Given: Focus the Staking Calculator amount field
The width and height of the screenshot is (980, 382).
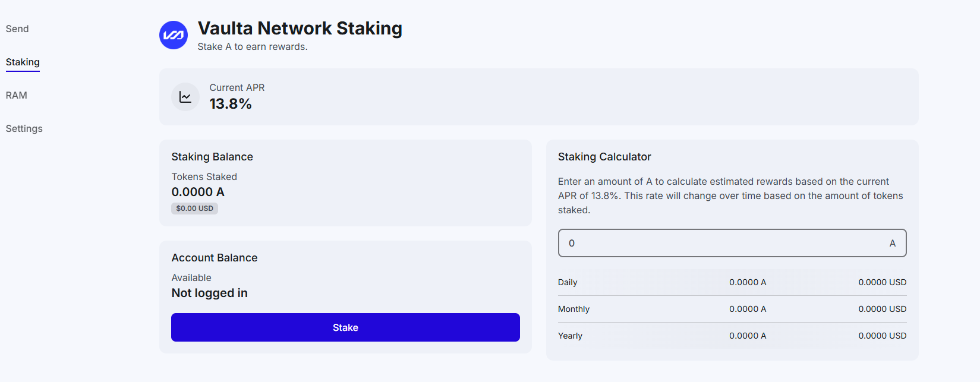Looking at the screenshot, I should coord(722,243).
